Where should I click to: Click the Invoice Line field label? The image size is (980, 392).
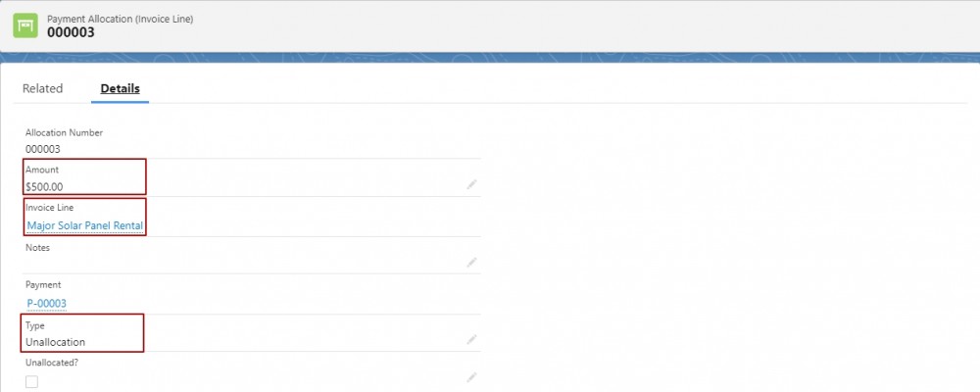(49, 208)
